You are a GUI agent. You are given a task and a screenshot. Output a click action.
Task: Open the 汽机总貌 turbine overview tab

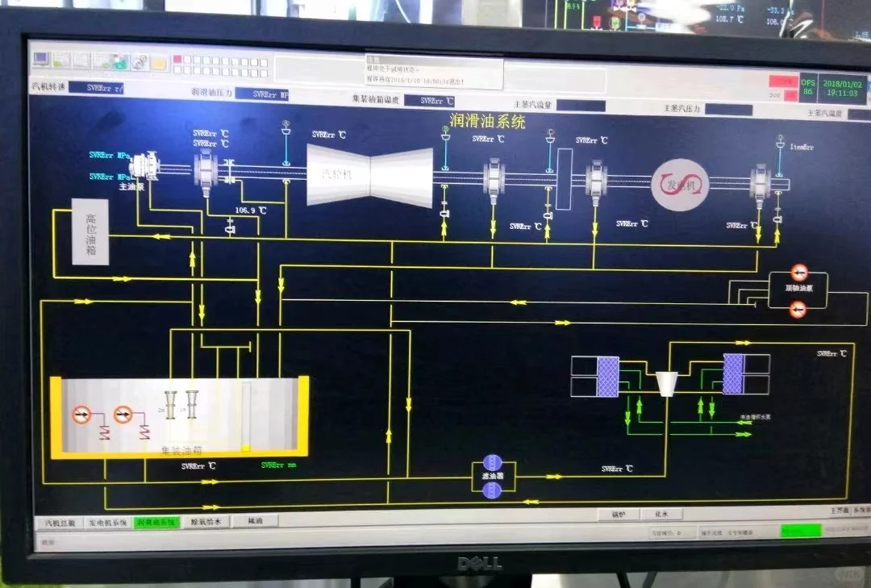click(60, 523)
